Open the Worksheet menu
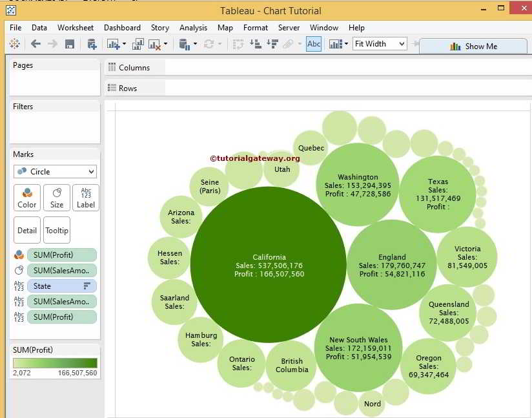 pyautogui.click(x=75, y=28)
